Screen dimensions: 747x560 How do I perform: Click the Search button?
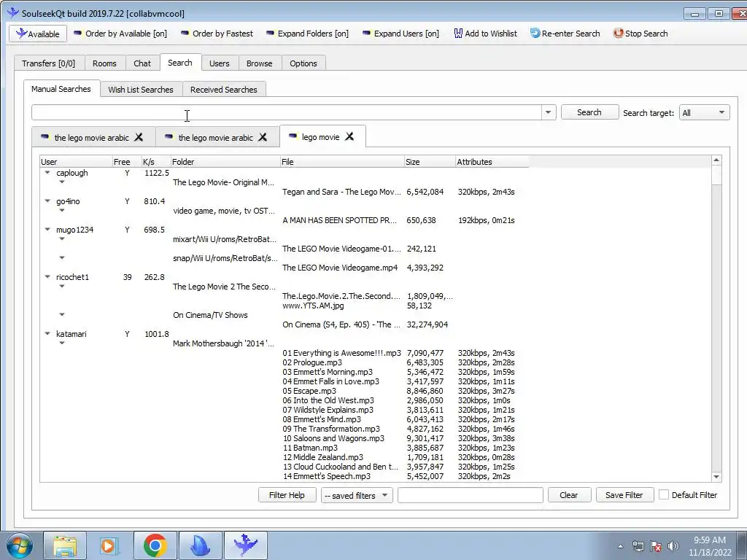[x=589, y=112]
